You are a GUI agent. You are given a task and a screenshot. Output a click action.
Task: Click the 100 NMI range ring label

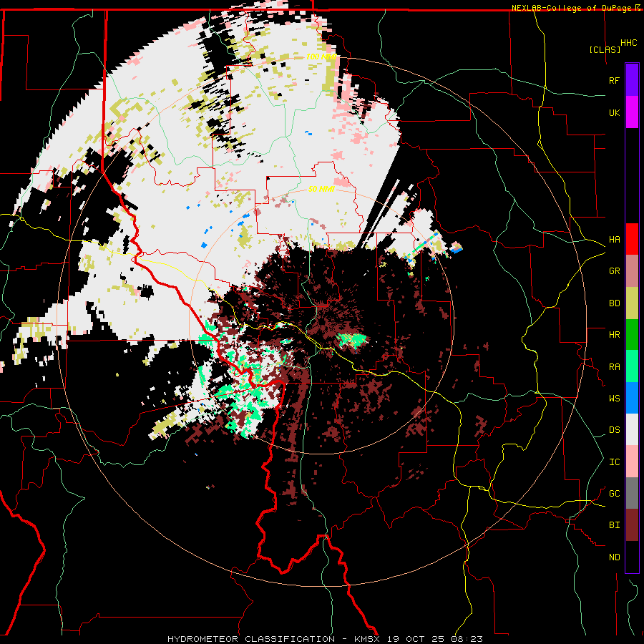321,57
